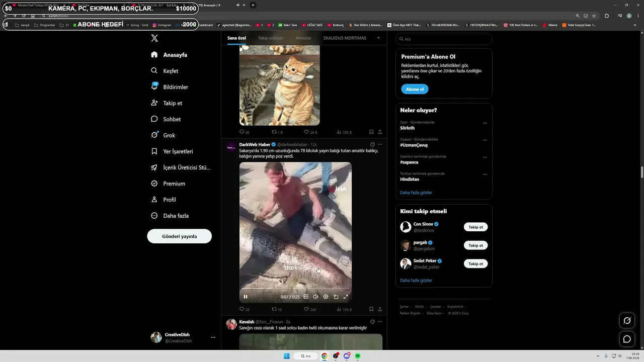Switch to the Ahrazlar tab
This screenshot has width=644, height=362.
303,38
